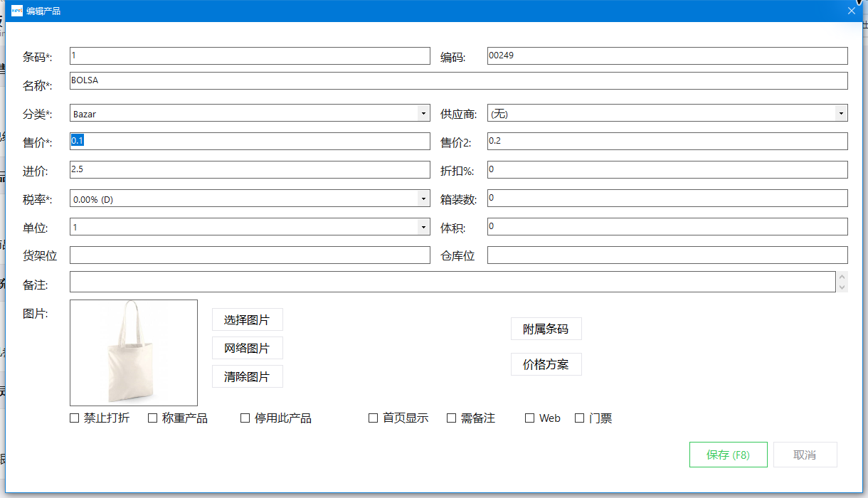Image resolution: width=868 pixels, height=498 pixels.
Task: Tick the 门票 checkbox
Action: point(579,418)
